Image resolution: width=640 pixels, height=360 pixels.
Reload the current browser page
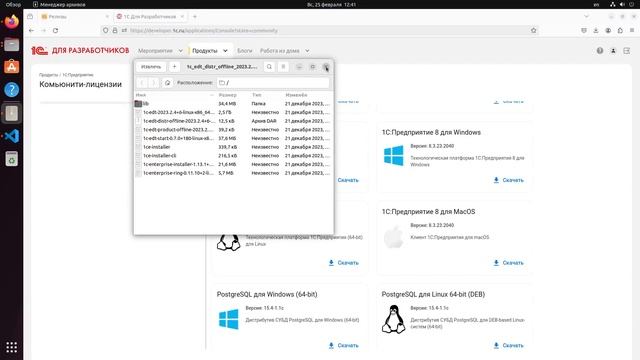click(56, 31)
